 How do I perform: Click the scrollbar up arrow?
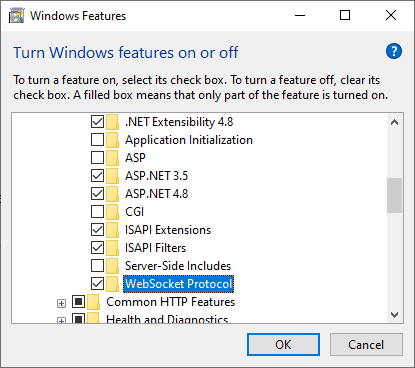point(395,122)
